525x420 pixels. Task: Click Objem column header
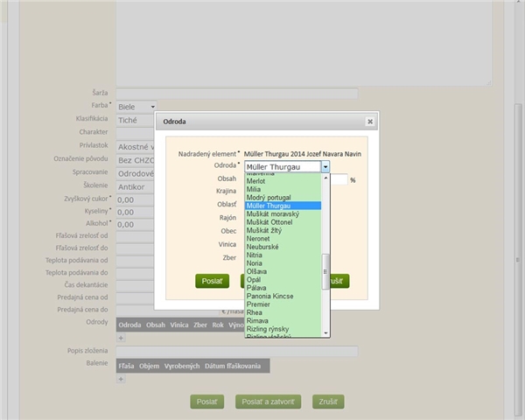pyautogui.click(x=150, y=366)
